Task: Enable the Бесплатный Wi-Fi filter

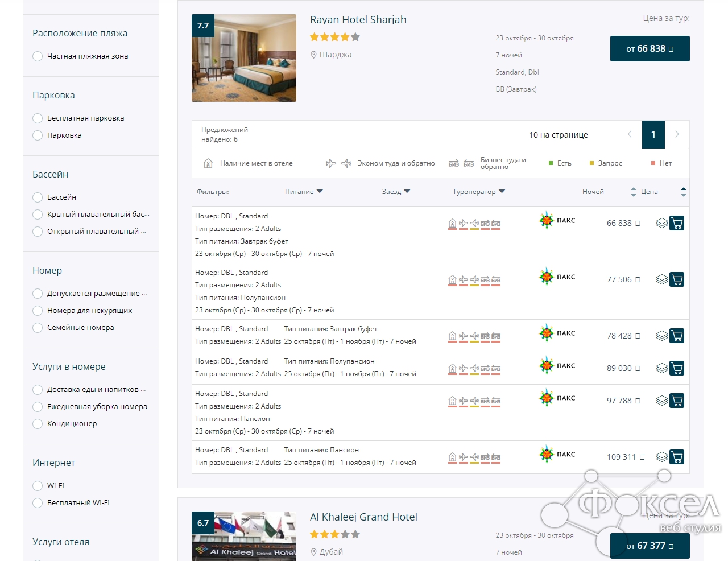Action: pyautogui.click(x=38, y=503)
